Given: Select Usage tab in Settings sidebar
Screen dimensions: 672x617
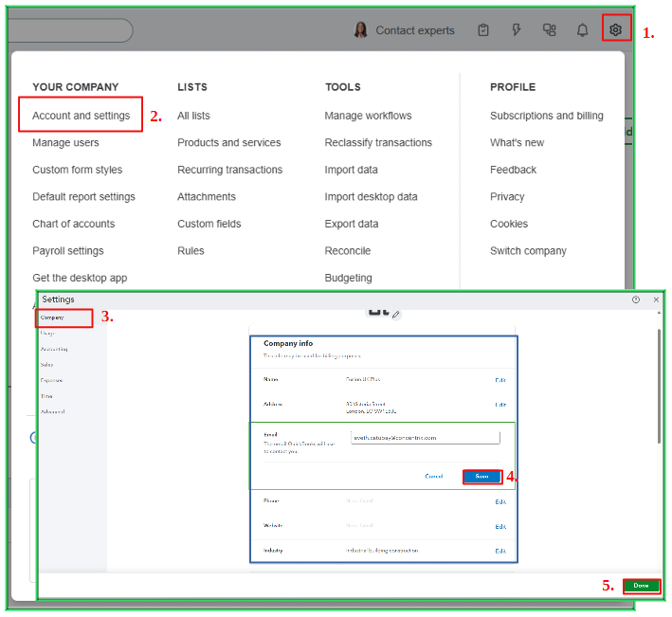Looking at the screenshot, I should [47, 334].
